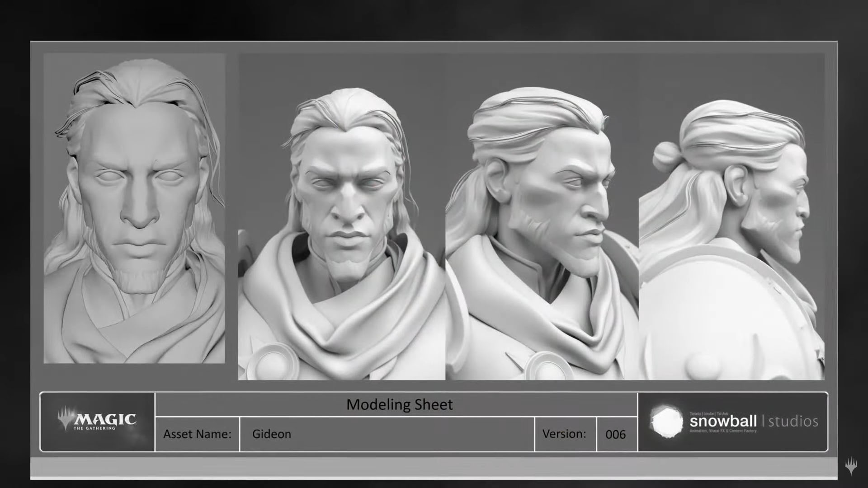Click the 'Modeling Sheet' title text
Image resolution: width=868 pixels, height=488 pixels.
[x=400, y=404]
